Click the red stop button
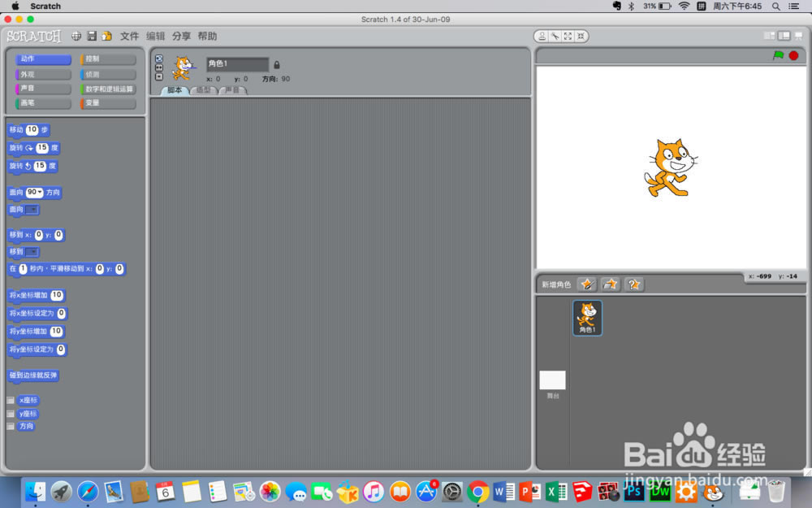Screen dimensions: 812x508 point(793,55)
